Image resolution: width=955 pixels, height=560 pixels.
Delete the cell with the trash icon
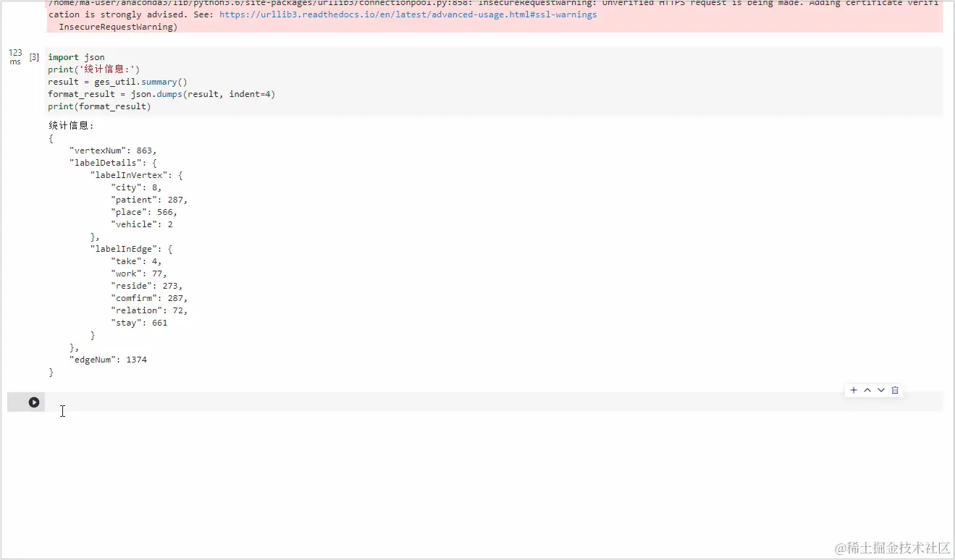[895, 390]
